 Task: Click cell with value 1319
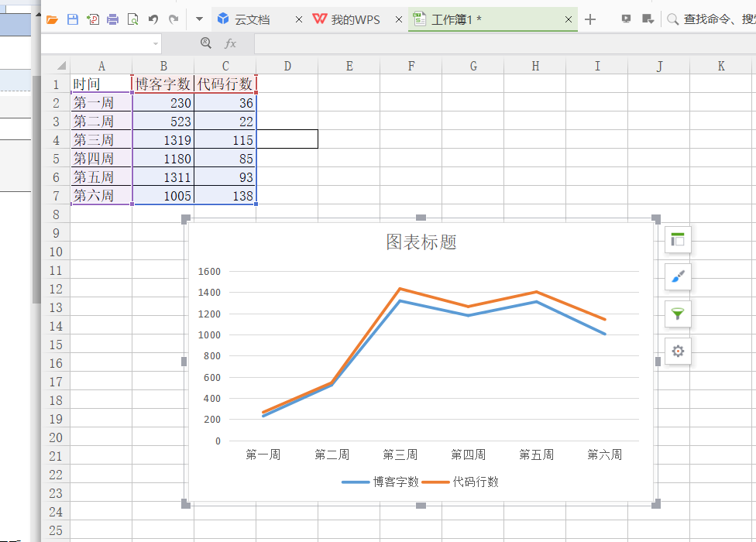click(x=163, y=139)
